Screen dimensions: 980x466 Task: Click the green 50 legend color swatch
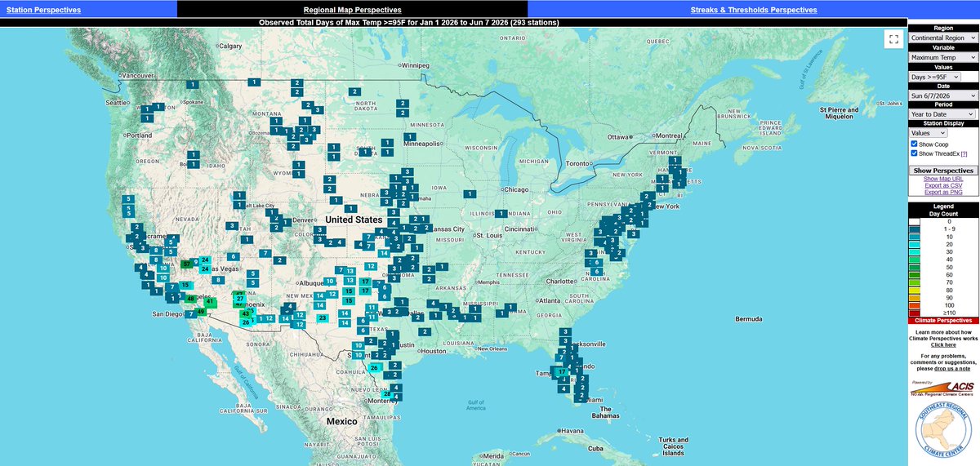915,267
